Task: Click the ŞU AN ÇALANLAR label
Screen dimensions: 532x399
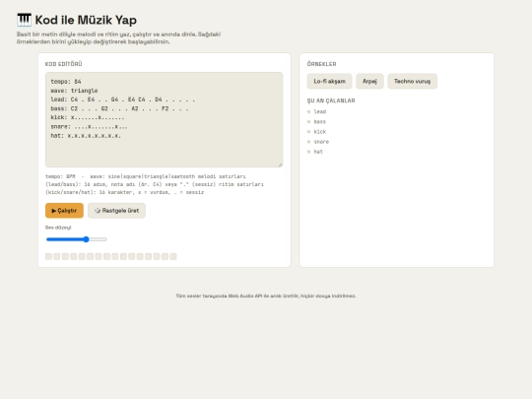Action: click(x=331, y=100)
